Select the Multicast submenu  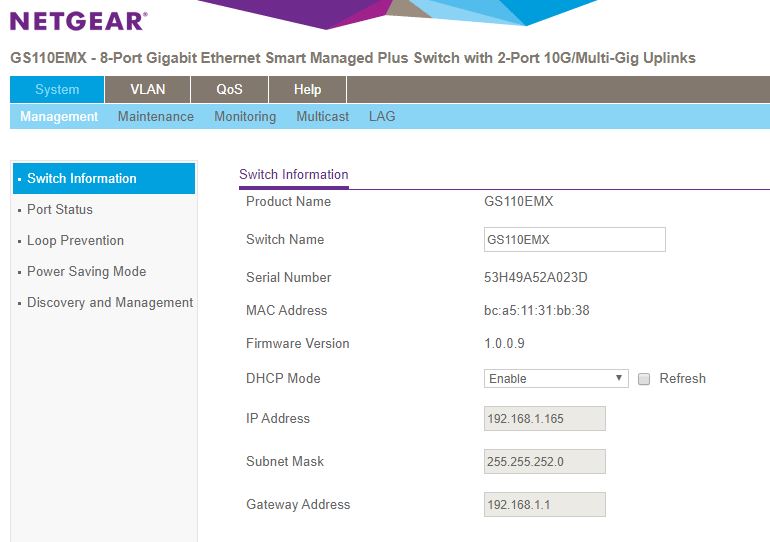pos(323,116)
